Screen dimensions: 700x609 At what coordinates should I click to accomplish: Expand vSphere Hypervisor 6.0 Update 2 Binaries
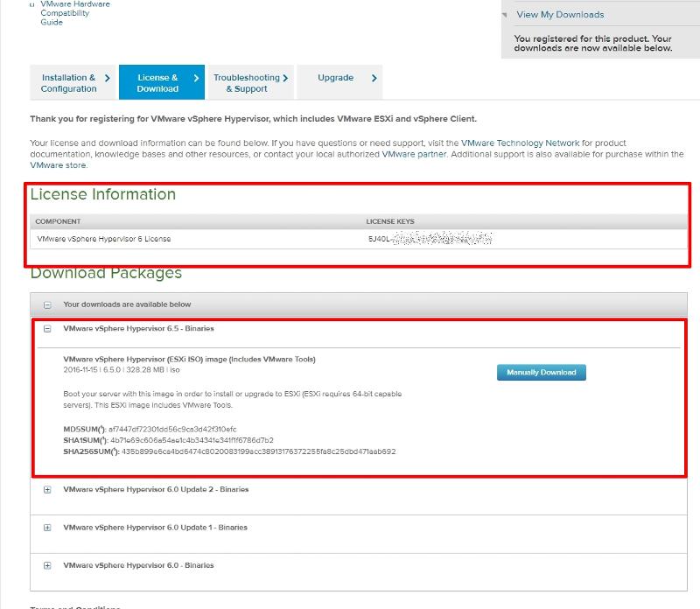coord(47,490)
